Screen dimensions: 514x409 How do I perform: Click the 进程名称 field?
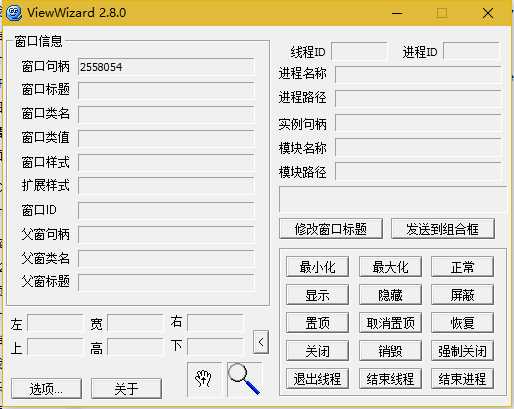[418, 74]
